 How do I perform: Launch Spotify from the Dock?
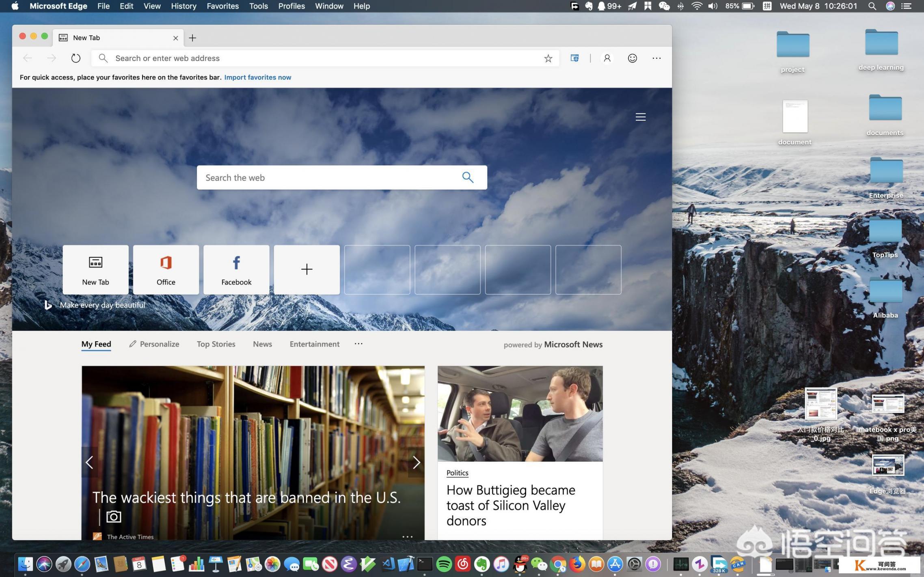444,564
